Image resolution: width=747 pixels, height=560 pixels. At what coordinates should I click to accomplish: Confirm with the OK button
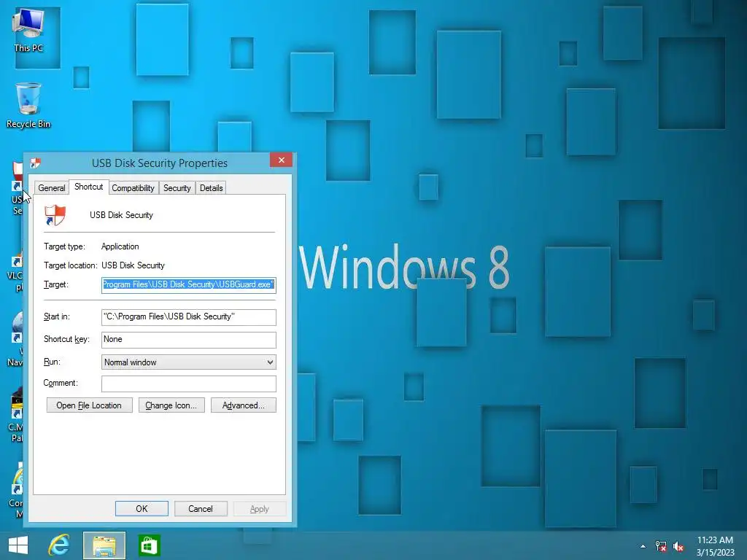point(142,508)
